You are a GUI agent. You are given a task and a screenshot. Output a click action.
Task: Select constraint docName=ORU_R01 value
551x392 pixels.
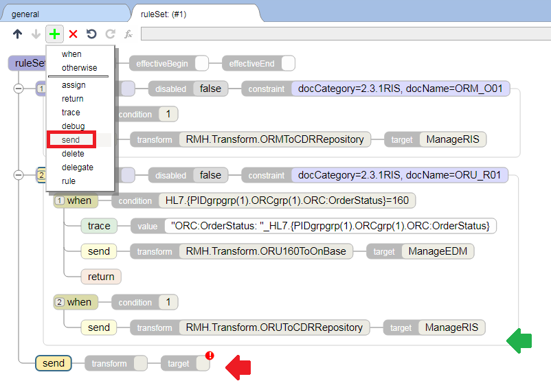pos(400,175)
